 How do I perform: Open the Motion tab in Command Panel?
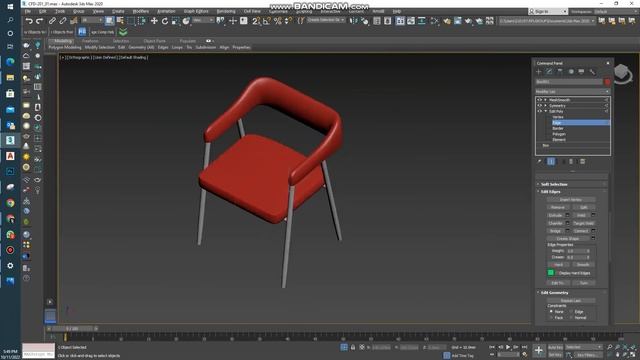(x=571, y=72)
